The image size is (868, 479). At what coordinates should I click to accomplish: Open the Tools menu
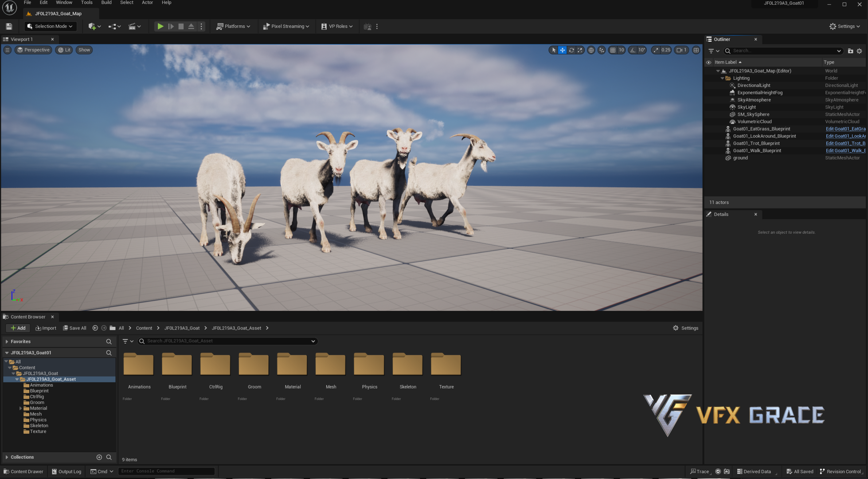(x=86, y=3)
